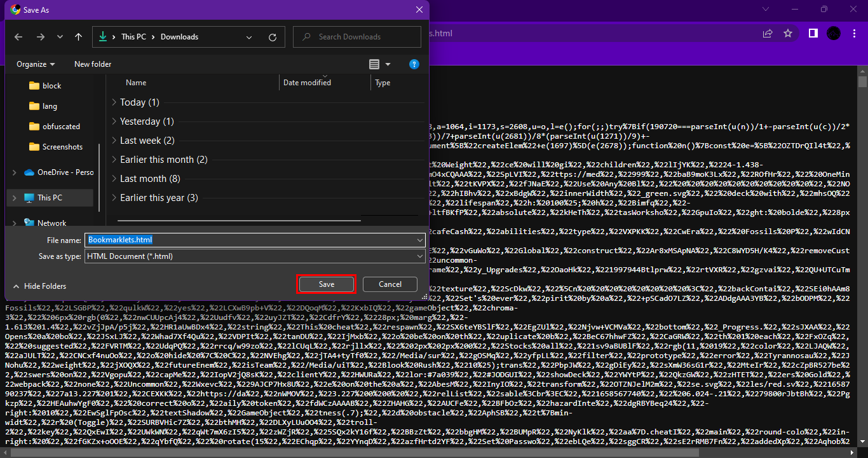The image size is (868, 458).
Task: Expand the 'Yesterday (1)' group
Action: pyautogui.click(x=114, y=121)
